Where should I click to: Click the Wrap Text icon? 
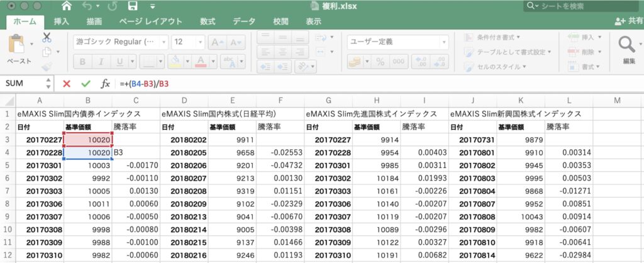pyautogui.click(x=321, y=37)
